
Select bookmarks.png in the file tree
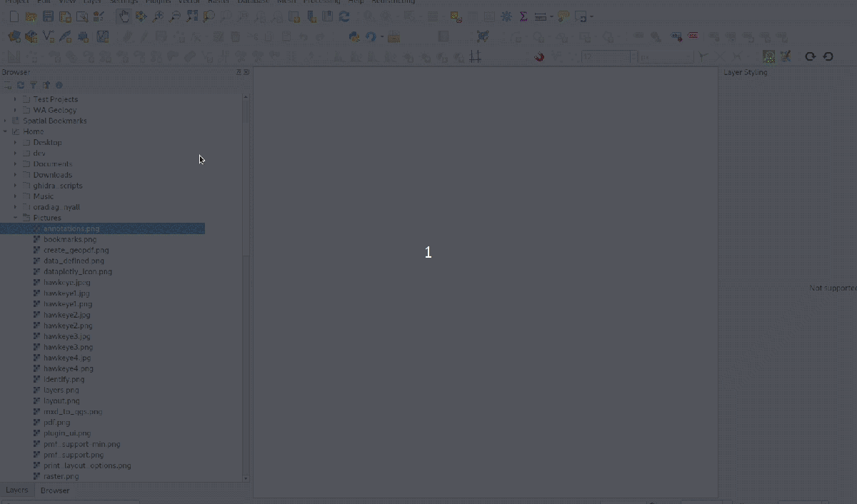(69, 239)
